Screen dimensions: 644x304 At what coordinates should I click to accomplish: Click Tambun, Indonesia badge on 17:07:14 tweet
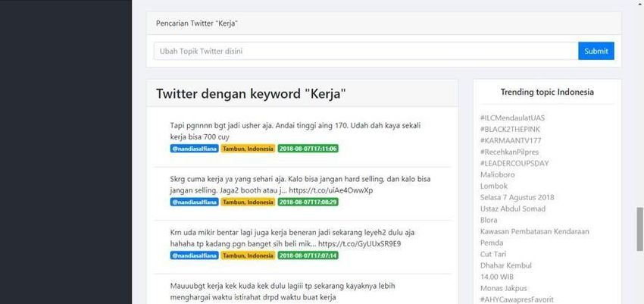(248, 255)
